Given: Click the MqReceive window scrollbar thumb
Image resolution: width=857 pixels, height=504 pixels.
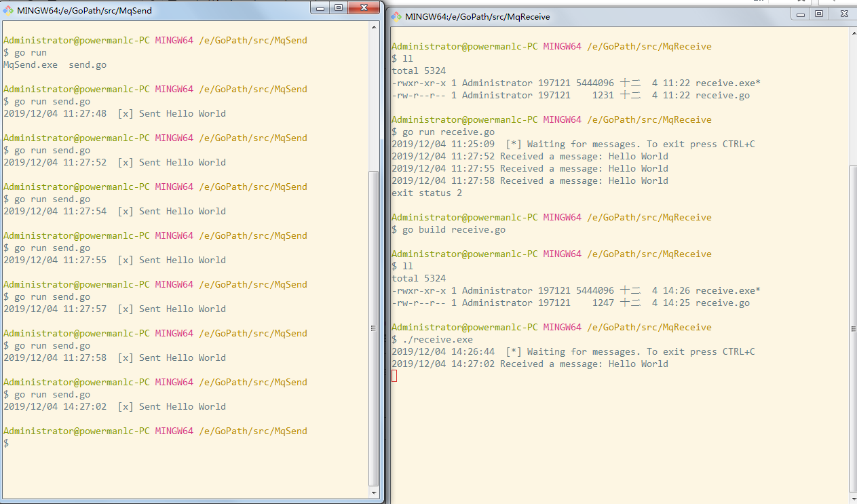Looking at the screenshot, I should click(x=852, y=328).
